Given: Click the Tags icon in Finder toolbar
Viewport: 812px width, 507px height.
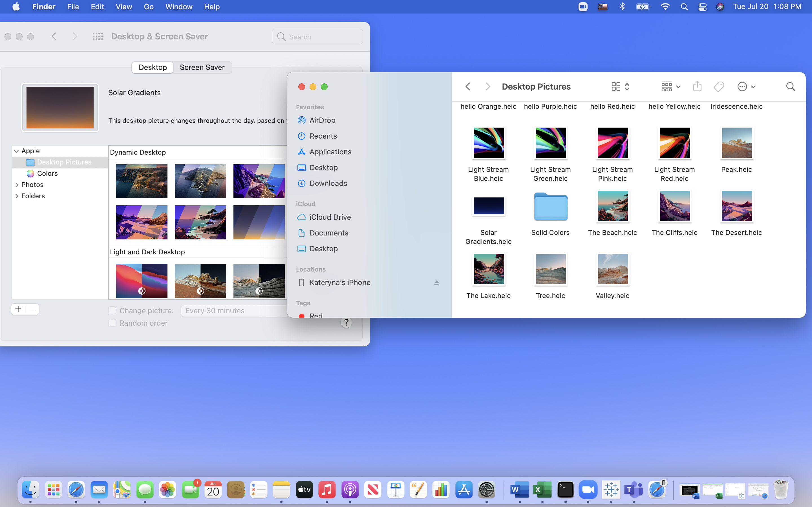Looking at the screenshot, I should click(719, 86).
